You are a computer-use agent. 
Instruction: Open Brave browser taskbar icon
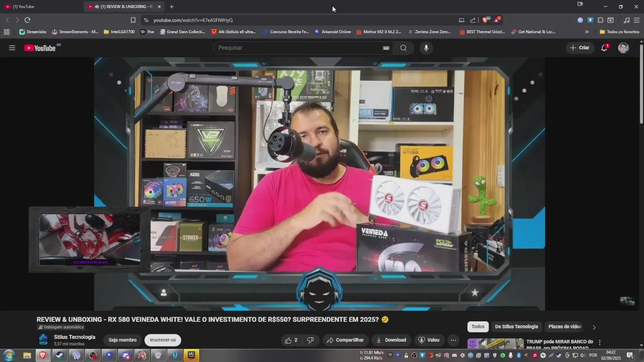[x=43, y=355]
